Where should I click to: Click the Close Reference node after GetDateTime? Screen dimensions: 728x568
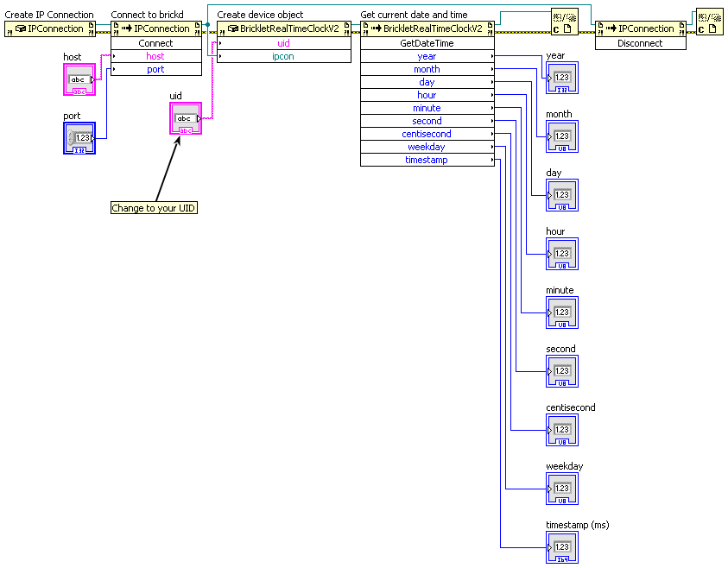(x=565, y=22)
